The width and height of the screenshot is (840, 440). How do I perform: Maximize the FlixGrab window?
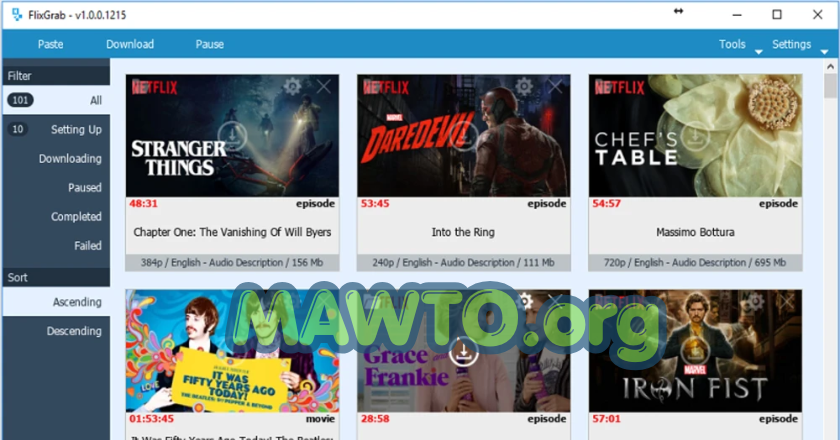point(777,14)
